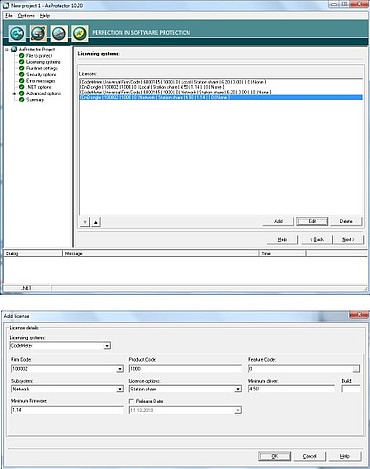Screen dimensions: 370x469
Task: Open the Firm Code dropdown
Action: [x=120, y=369]
